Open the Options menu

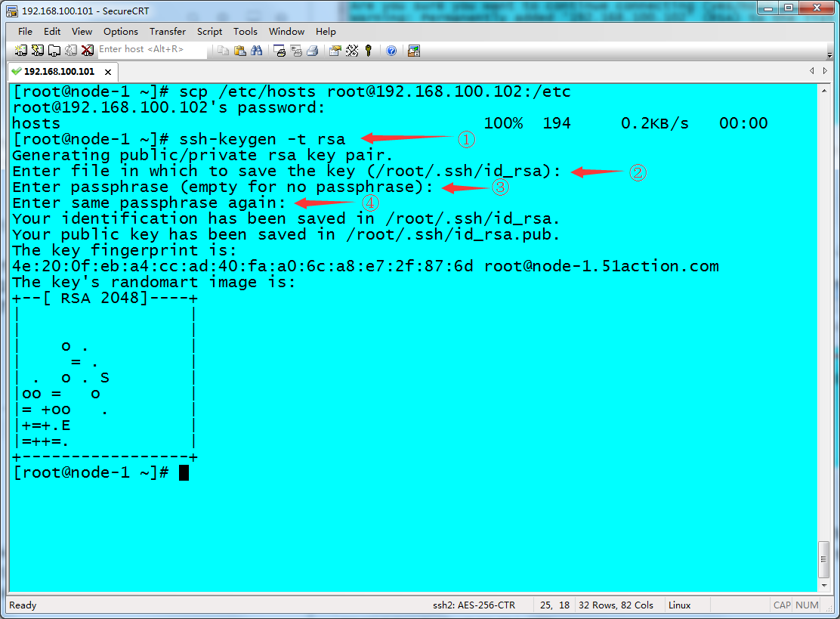[x=121, y=32]
